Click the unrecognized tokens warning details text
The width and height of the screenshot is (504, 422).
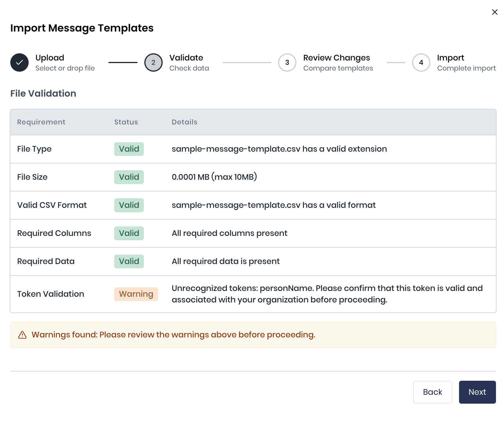coord(327,294)
